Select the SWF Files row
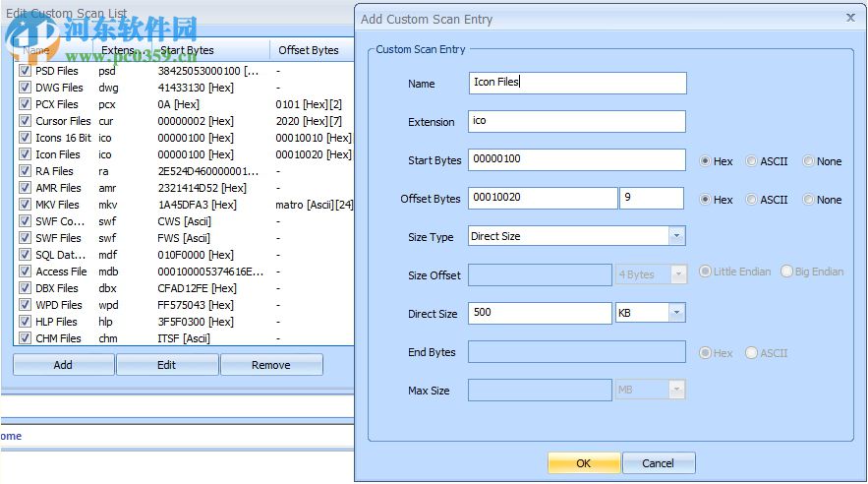The image size is (868, 484). click(183, 237)
